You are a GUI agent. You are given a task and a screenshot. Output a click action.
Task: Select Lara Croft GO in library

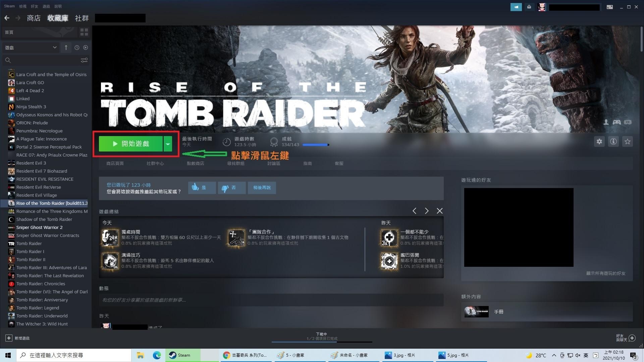(x=30, y=82)
